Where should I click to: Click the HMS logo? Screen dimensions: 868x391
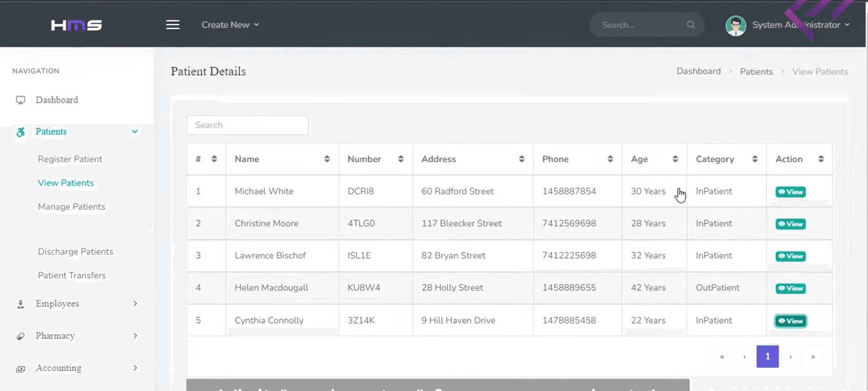[76, 25]
